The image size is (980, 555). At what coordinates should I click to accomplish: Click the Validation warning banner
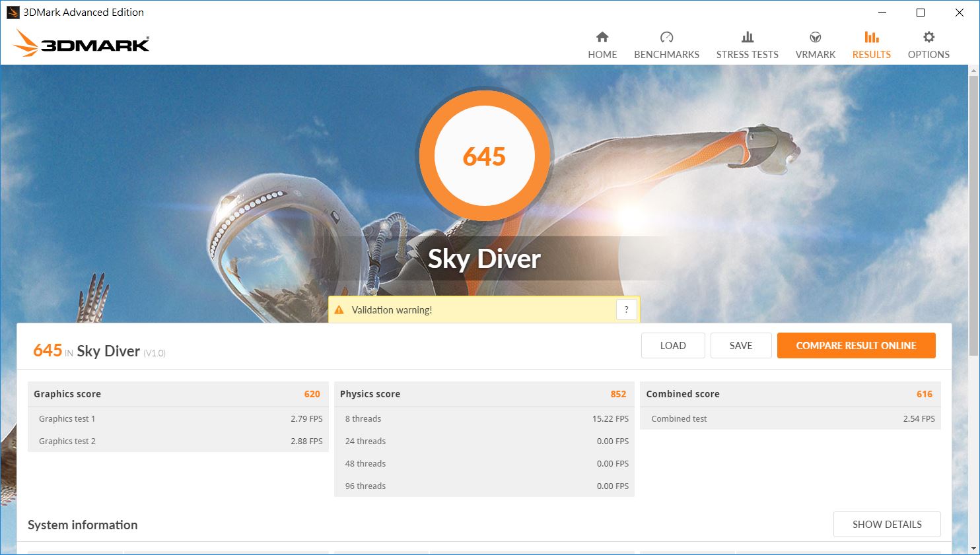pyautogui.click(x=484, y=310)
